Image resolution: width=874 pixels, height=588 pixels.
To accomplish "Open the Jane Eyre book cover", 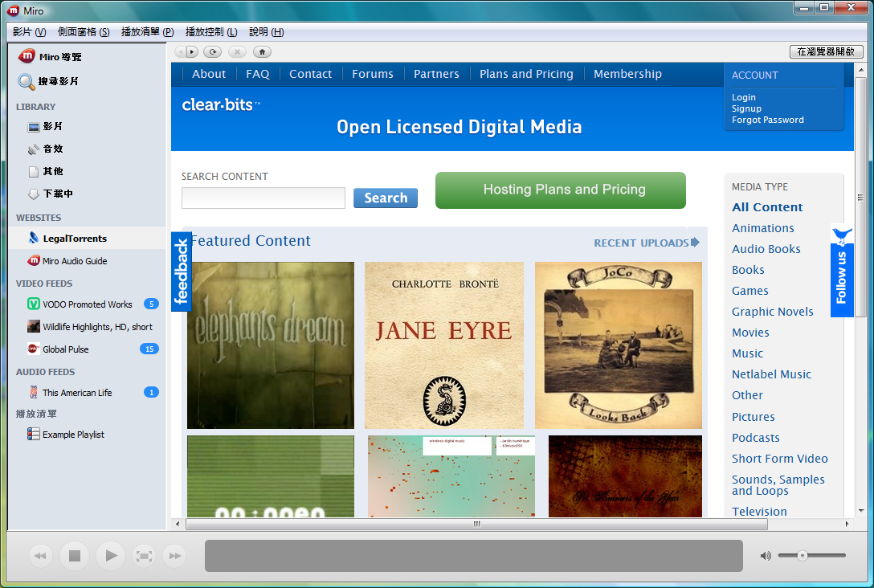I will [x=443, y=345].
